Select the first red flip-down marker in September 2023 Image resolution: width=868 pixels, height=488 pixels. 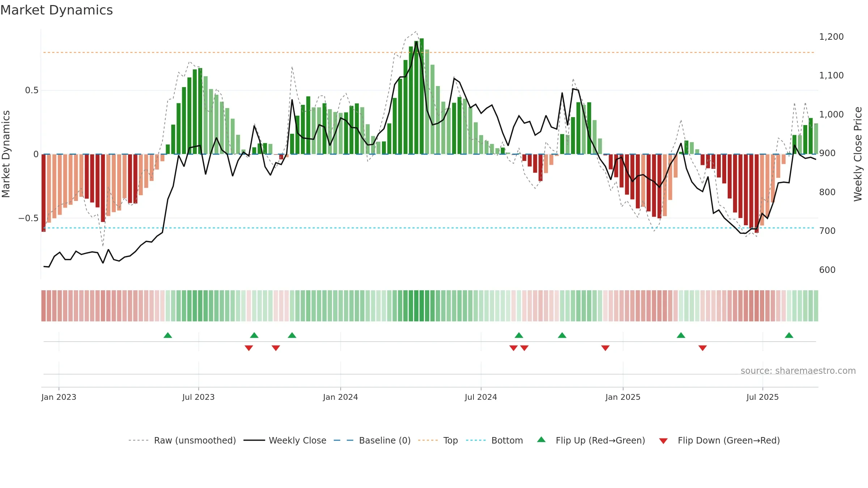[x=249, y=348]
